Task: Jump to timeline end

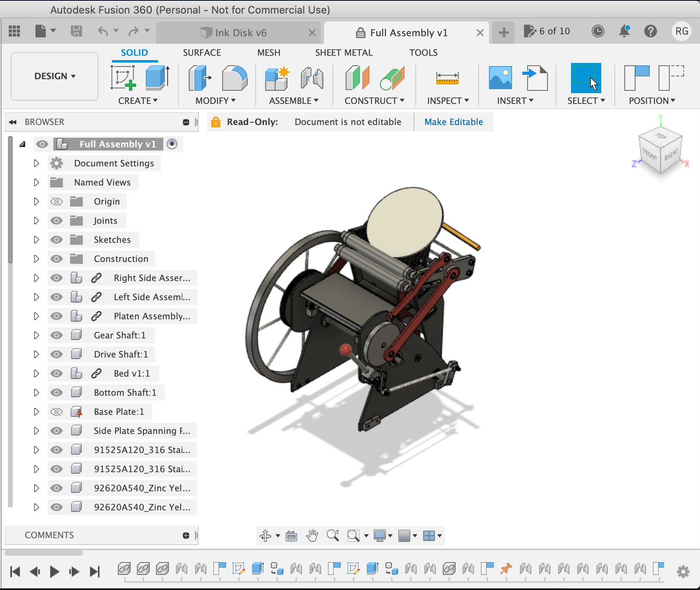Action: tap(95, 572)
